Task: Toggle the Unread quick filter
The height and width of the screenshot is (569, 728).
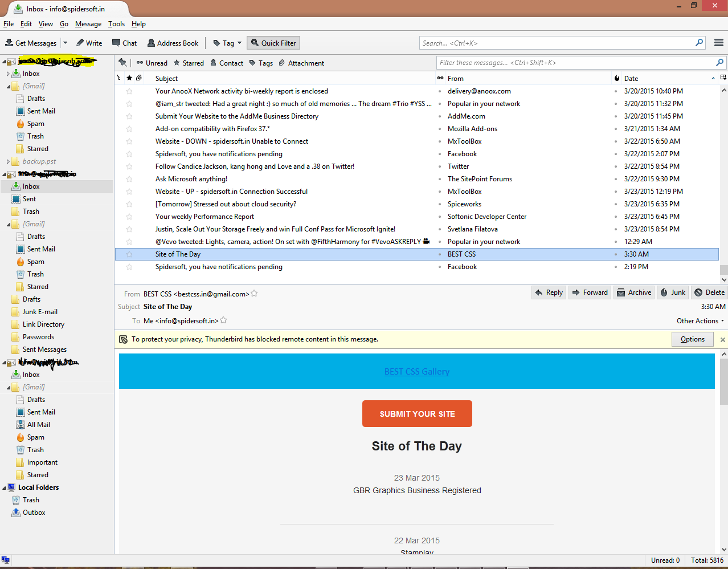Action: click(x=152, y=63)
